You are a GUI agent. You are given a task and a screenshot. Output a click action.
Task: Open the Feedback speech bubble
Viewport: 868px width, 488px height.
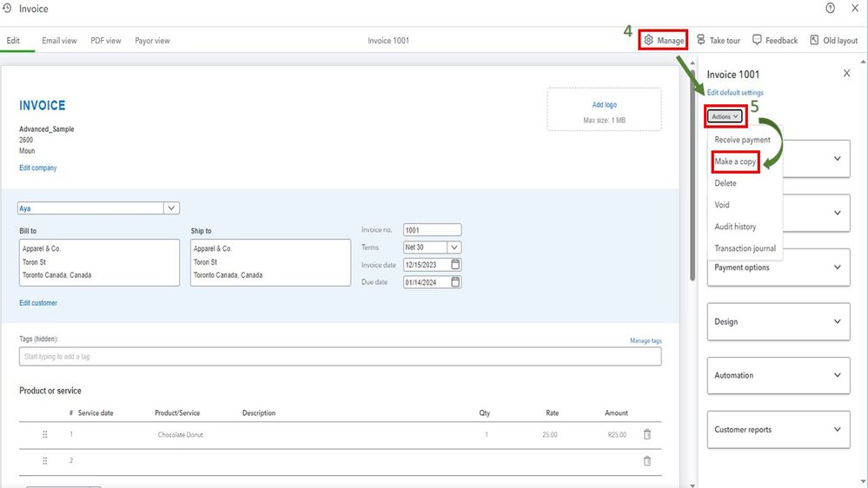pyautogui.click(x=758, y=41)
